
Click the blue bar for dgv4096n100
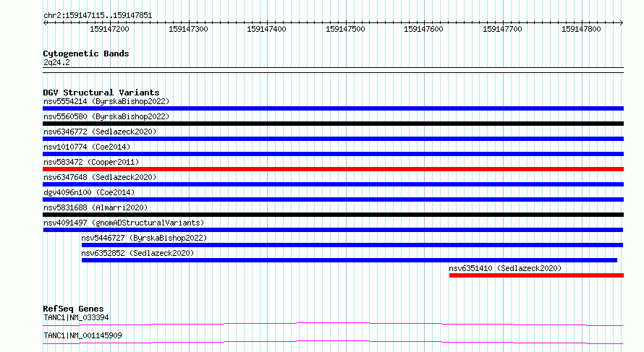pos(333,199)
